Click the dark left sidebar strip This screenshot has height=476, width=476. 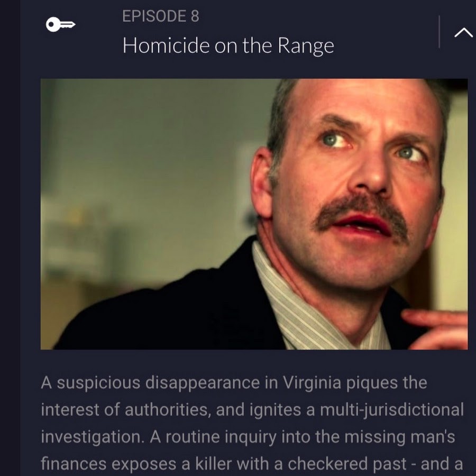click(x=10, y=238)
